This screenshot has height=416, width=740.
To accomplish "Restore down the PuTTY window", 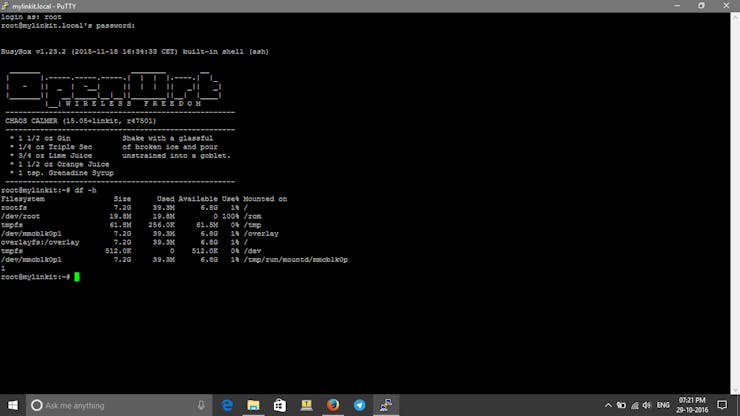I will tap(701, 6).
